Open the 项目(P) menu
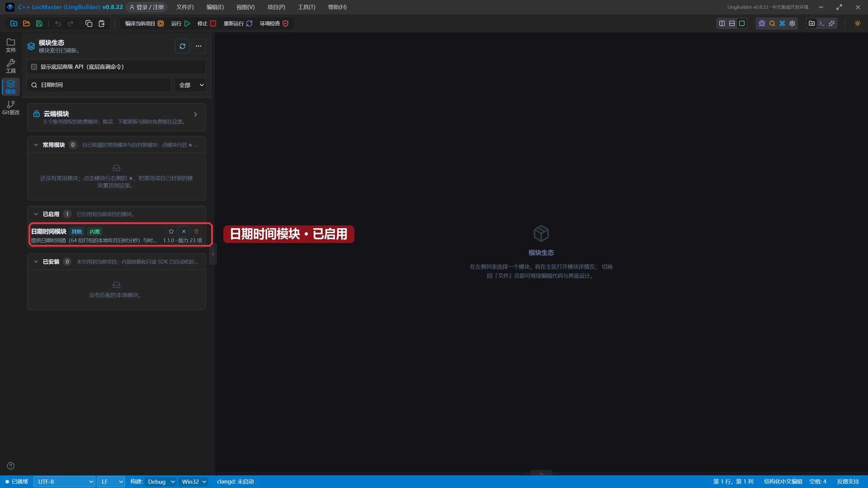The width and height of the screenshot is (868, 488). click(276, 7)
